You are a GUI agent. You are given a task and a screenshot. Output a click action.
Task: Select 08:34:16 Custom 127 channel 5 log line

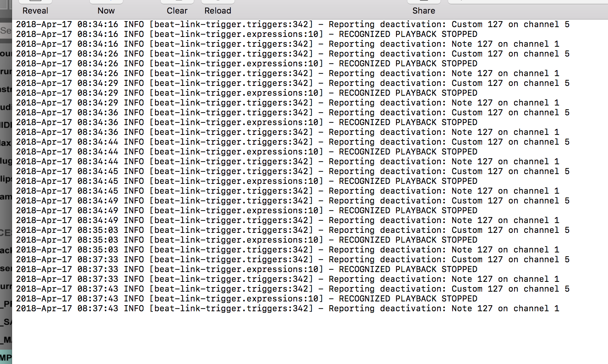coord(293,24)
